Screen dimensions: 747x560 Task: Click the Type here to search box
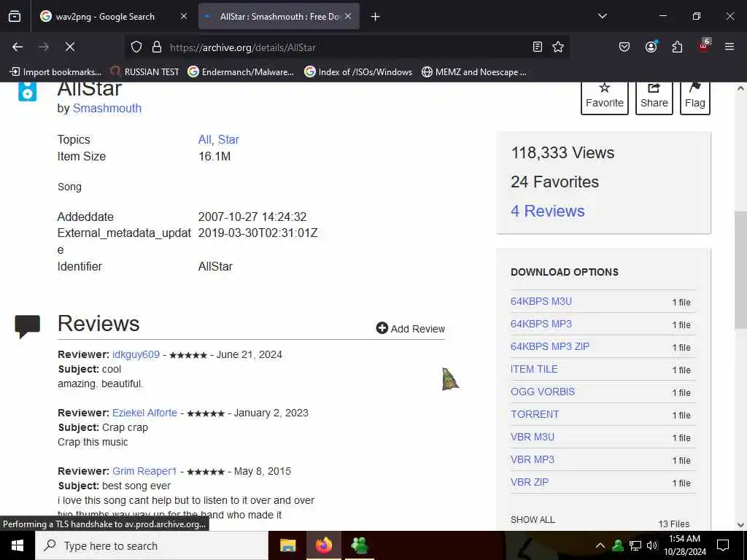[152, 545]
